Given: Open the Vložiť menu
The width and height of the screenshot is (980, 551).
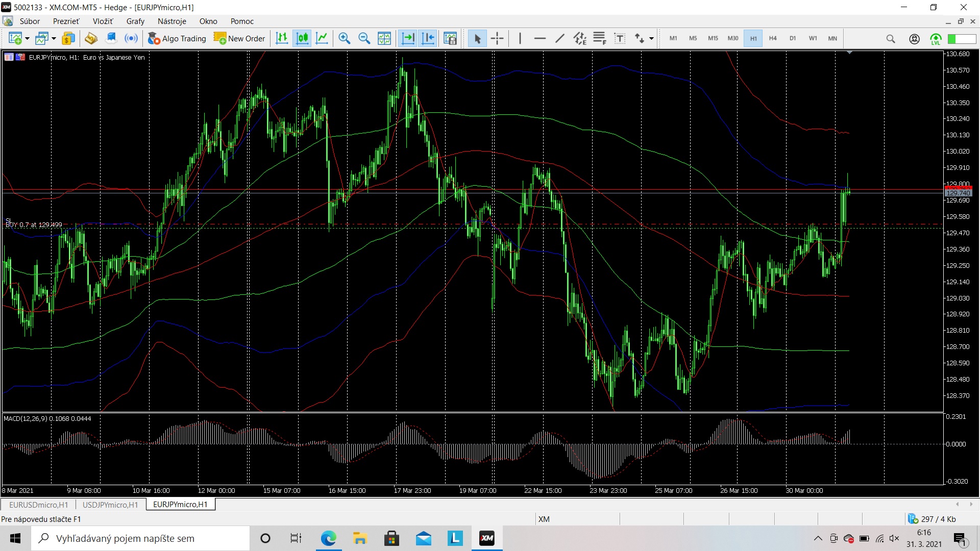Looking at the screenshot, I should coord(103,21).
